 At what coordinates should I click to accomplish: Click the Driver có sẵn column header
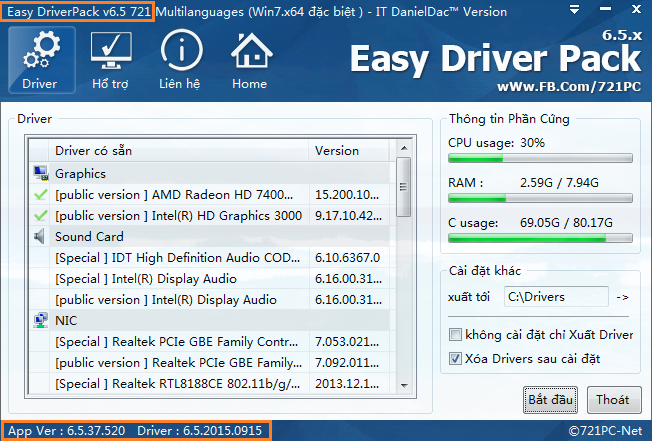pos(179,150)
